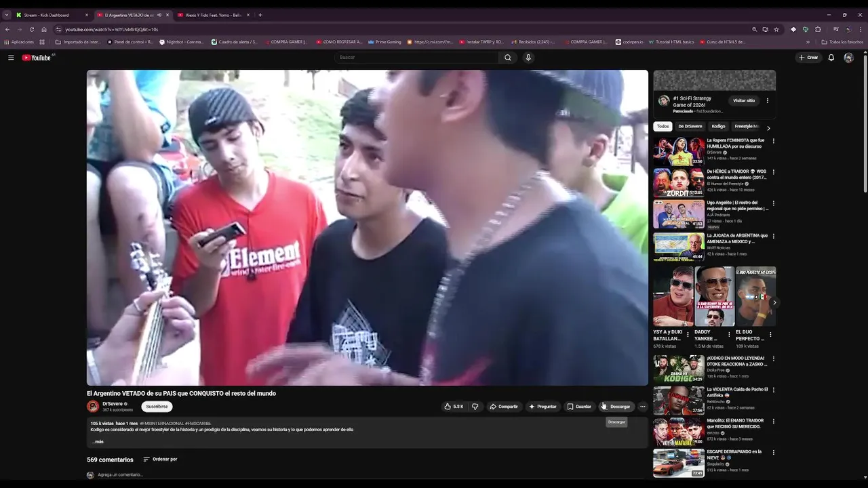Viewport: 868px width, 488px height.
Task: Open the Ugo Angelito video thumbnail
Action: [x=679, y=214]
